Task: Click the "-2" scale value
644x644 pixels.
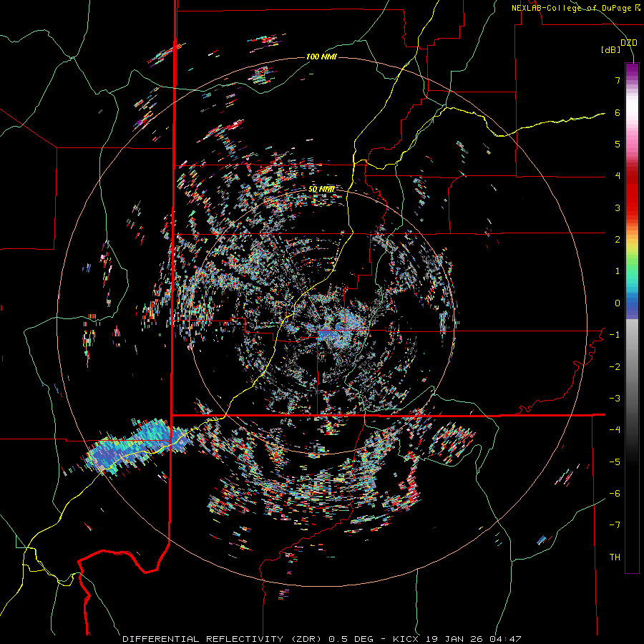Action: [615, 367]
